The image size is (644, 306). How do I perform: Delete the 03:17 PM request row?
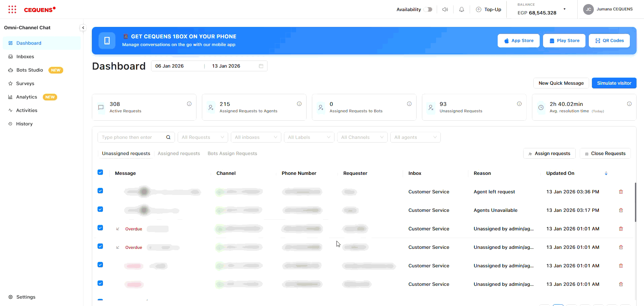[621, 210]
